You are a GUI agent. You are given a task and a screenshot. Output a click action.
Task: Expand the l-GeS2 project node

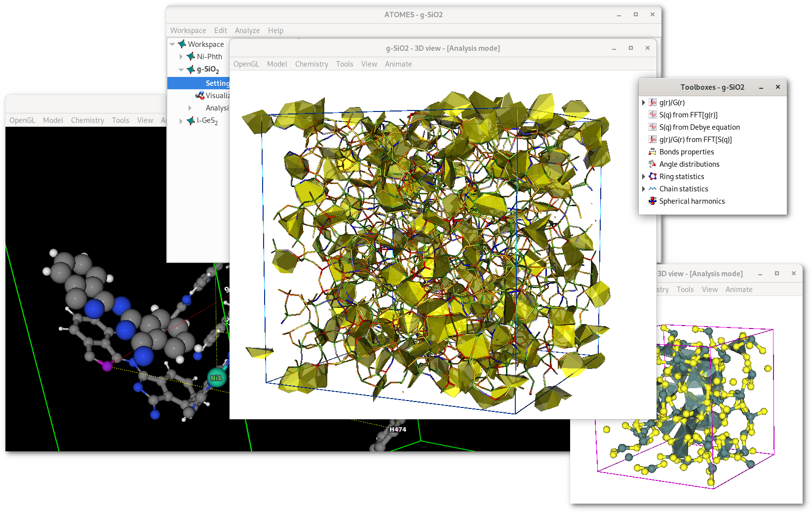click(181, 121)
